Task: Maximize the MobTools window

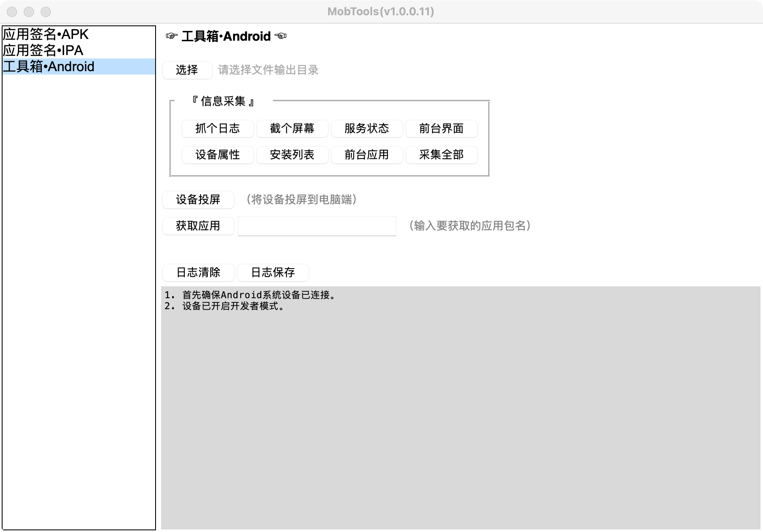Action: tap(46, 12)
